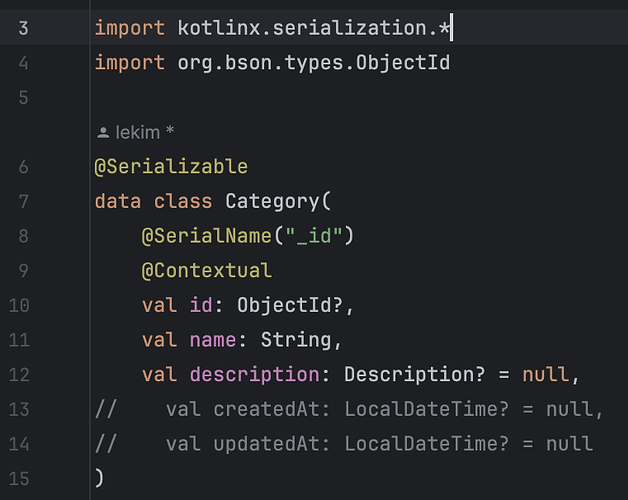The image size is (628, 500).
Task: Click line number 7 in the gutter
Action: tap(23, 201)
